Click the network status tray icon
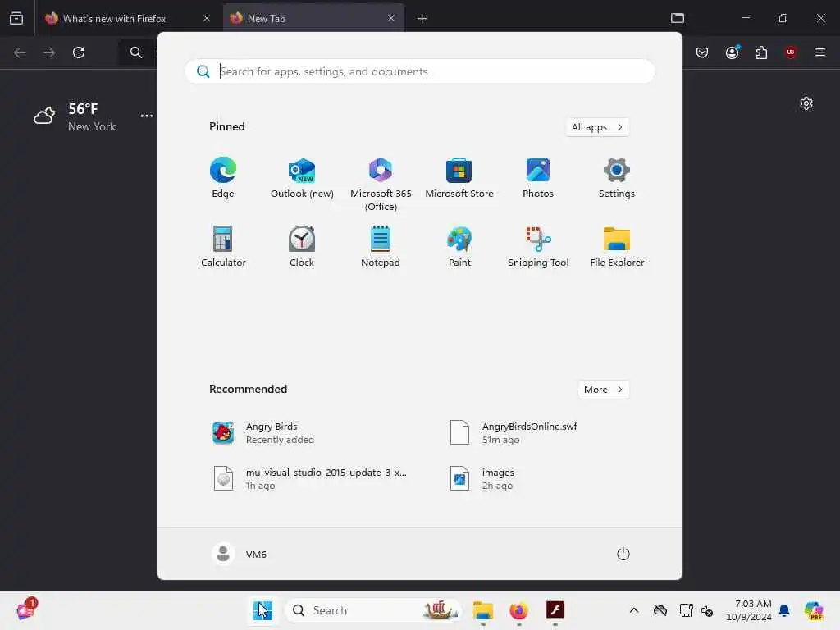The height and width of the screenshot is (630, 840). coord(687,610)
